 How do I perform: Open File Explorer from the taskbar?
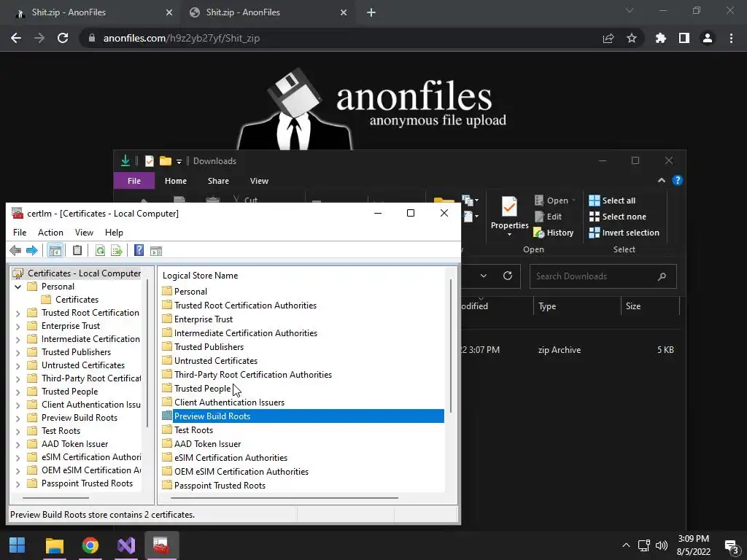(54, 545)
